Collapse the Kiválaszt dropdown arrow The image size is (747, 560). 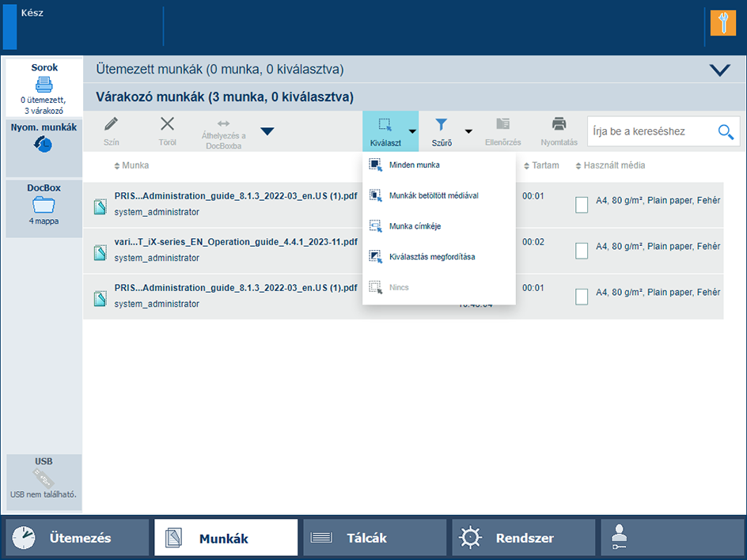click(412, 131)
